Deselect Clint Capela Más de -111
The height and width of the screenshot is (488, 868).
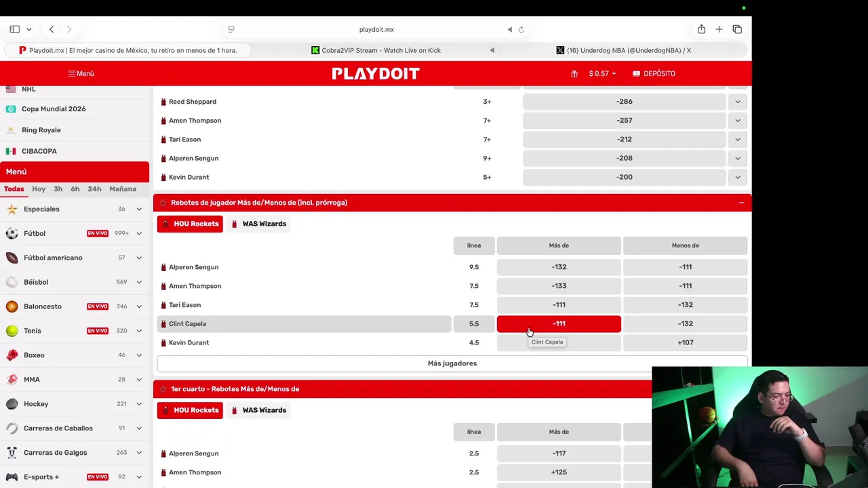click(x=559, y=324)
